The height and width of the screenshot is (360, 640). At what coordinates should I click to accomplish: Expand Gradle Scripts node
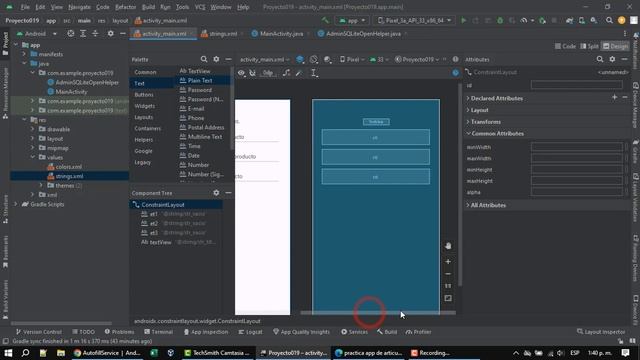pos(16,204)
